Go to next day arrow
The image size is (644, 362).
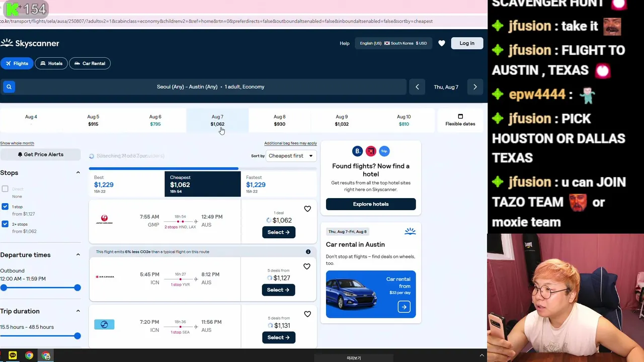[475, 87]
